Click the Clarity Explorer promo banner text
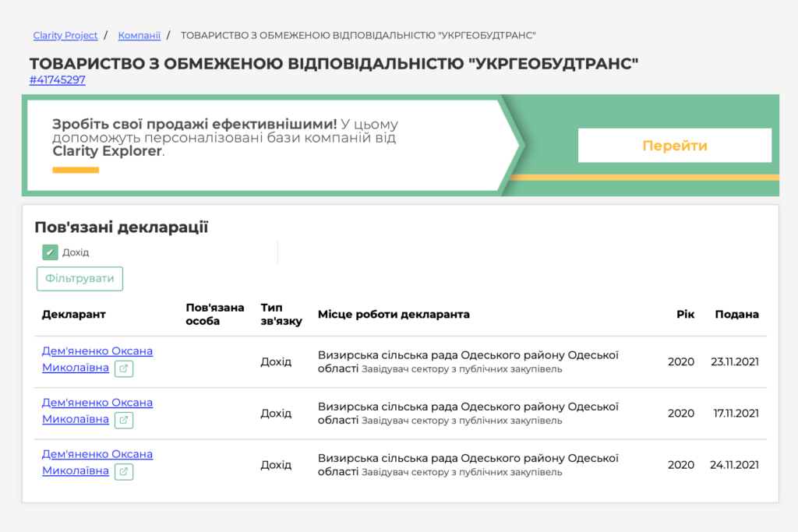The width and height of the screenshot is (798, 532). click(224, 138)
